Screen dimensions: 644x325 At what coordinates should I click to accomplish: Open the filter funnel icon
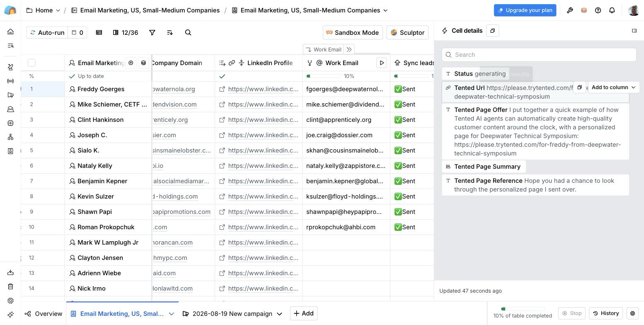152,32
